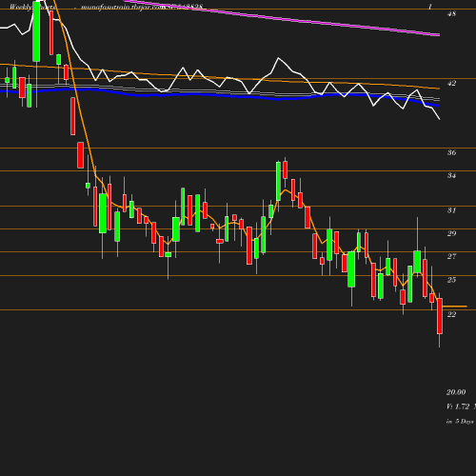Image resolution: width=476 pixels, height=476 pixels.
Task: Click the 42 price axis label
Action: tap(451, 83)
